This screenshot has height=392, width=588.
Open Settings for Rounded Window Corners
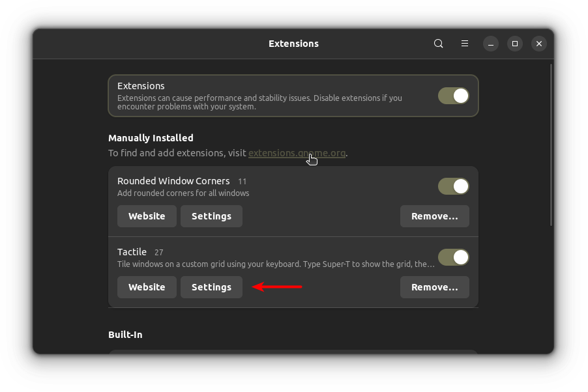211,216
